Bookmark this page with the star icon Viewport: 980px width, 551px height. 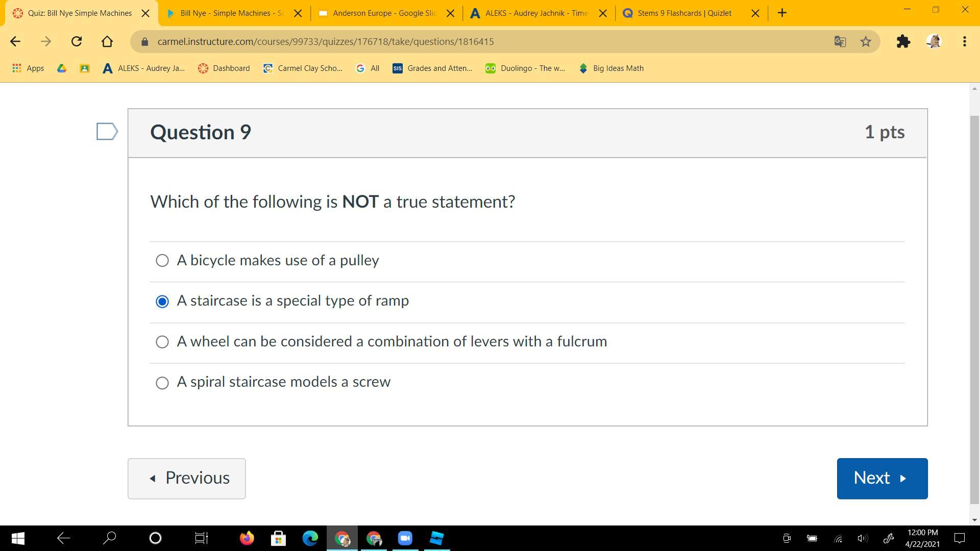click(x=866, y=41)
